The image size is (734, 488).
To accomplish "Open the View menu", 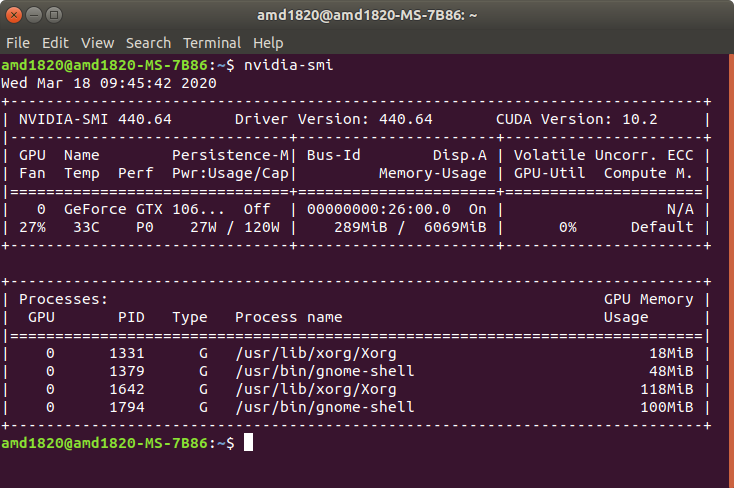I will 97,43.
